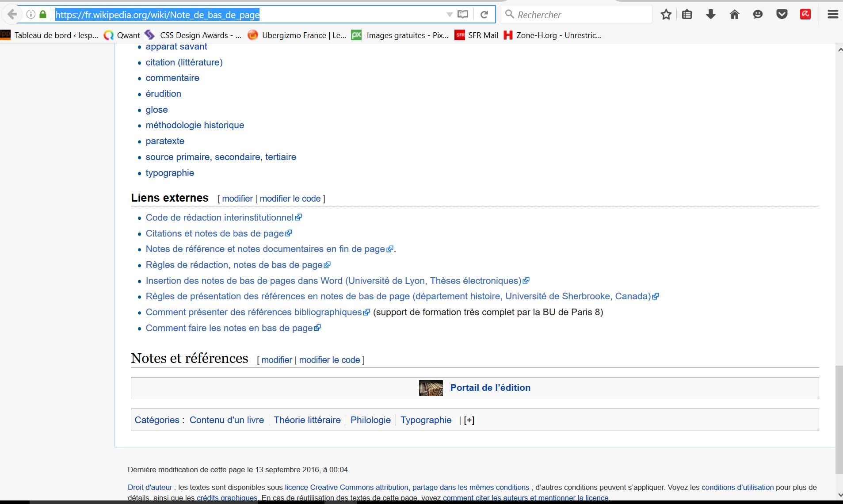Viewport: 843px width, 504px height.
Task: Show site information via green padlock
Action: tap(43, 15)
